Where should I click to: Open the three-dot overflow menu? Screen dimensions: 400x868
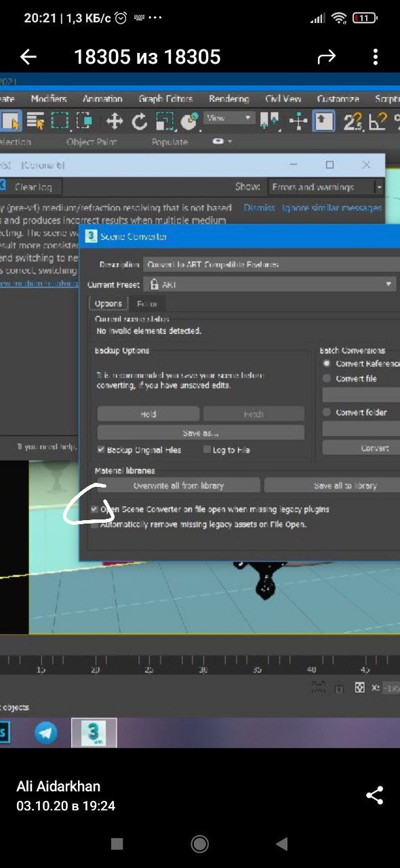(x=375, y=57)
